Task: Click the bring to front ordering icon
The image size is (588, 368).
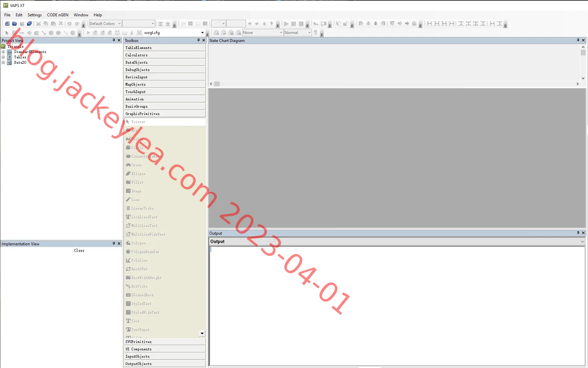Action: [160, 24]
